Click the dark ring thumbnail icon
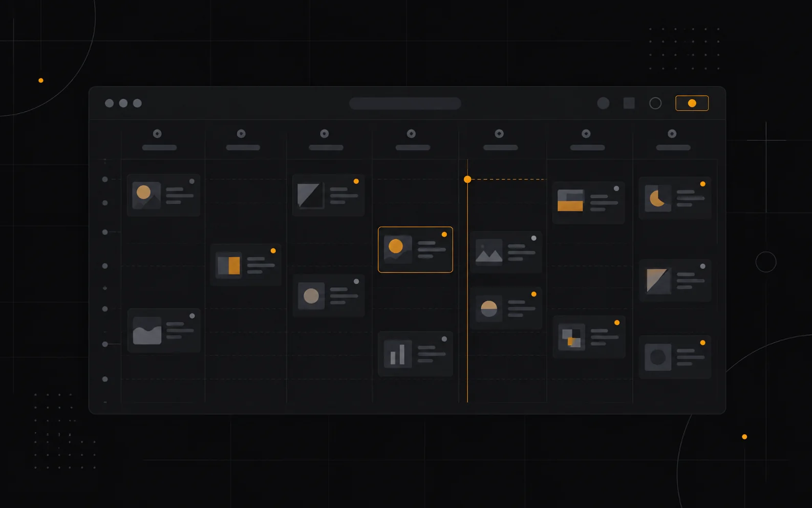The width and height of the screenshot is (812, 508). pyautogui.click(x=658, y=357)
